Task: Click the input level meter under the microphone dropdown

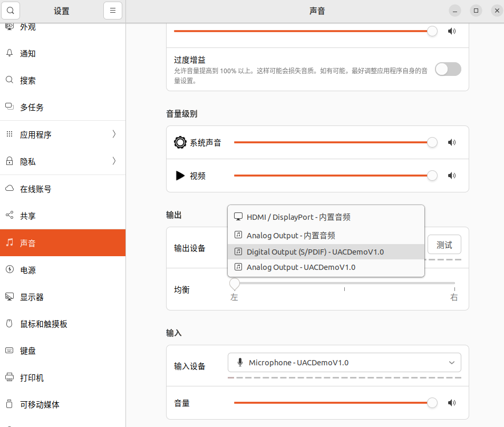Action: coord(344,377)
